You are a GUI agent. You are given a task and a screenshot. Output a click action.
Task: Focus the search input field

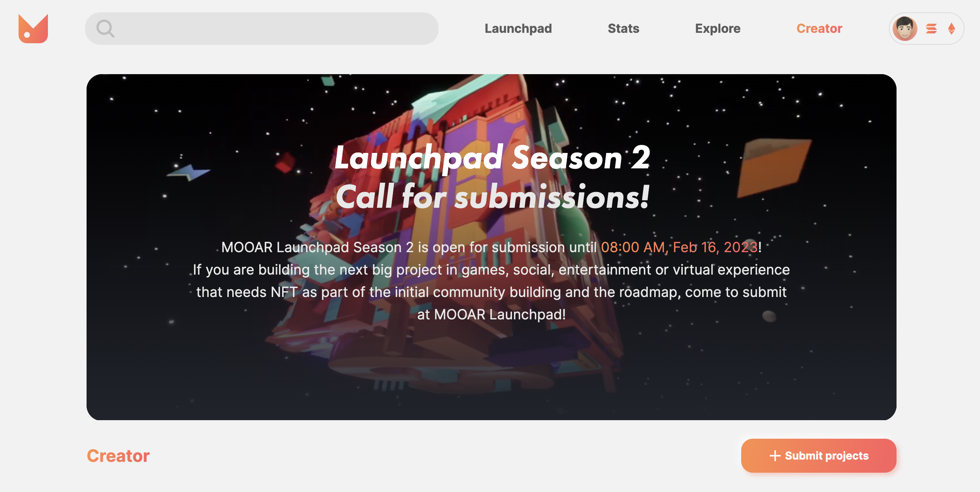(262, 29)
